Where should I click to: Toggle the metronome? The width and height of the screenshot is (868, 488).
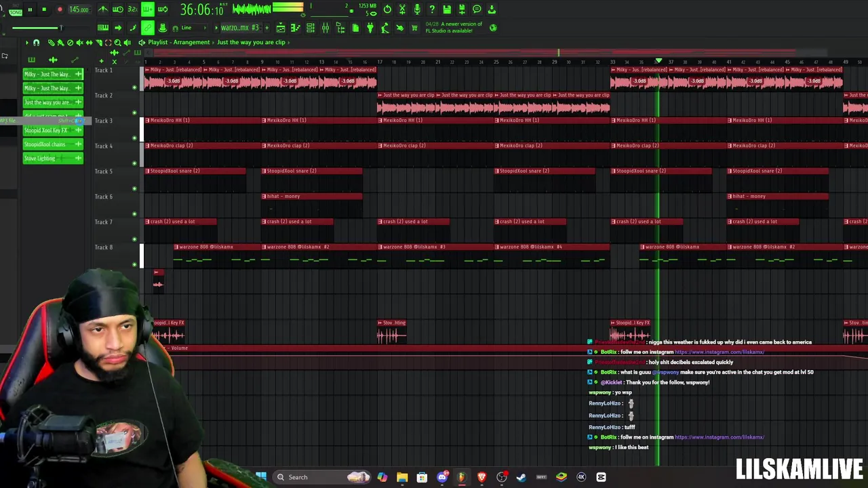click(102, 9)
